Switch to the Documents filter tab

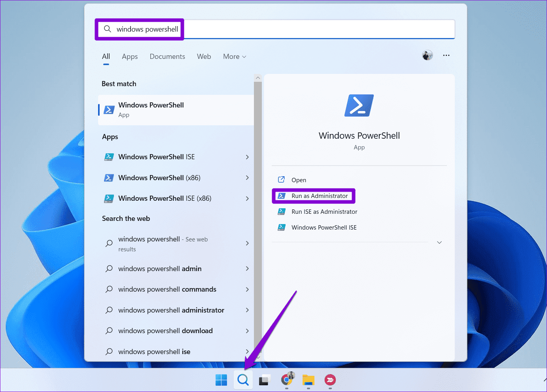click(167, 57)
